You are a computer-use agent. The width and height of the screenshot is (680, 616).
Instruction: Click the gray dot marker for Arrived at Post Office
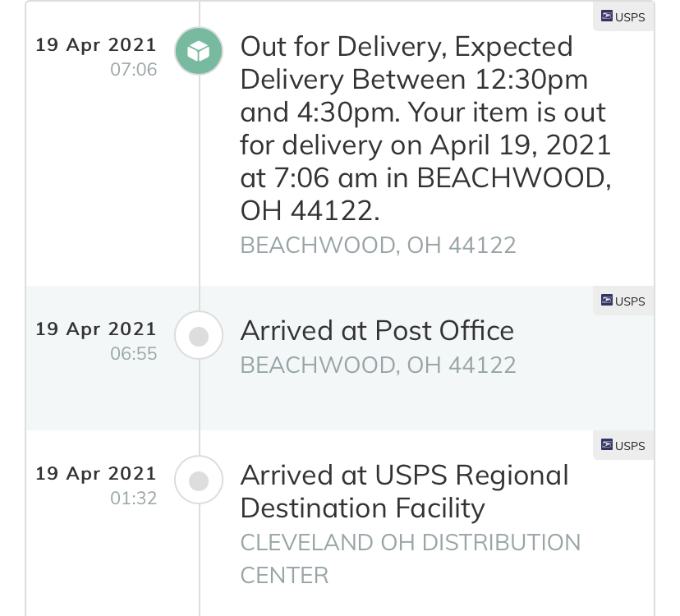[199, 335]
